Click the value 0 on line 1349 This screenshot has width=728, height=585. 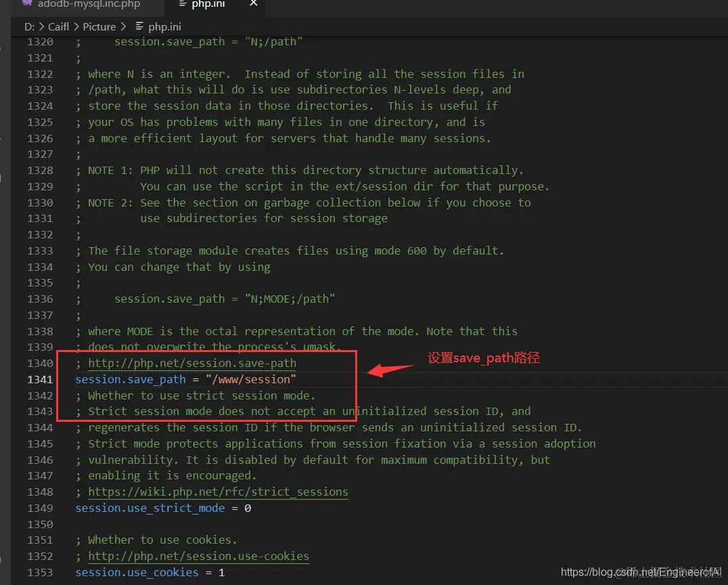point(248,508)
